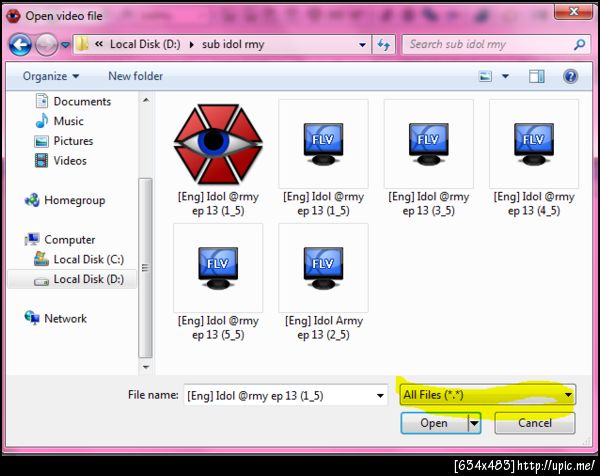Expand the address bar history dropdown
Screen dimensions: 600x476
click(362, 45)
